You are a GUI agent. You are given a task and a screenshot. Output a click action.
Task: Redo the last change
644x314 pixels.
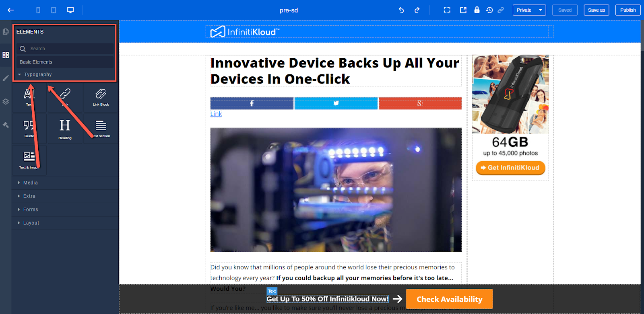coord(417,10)
